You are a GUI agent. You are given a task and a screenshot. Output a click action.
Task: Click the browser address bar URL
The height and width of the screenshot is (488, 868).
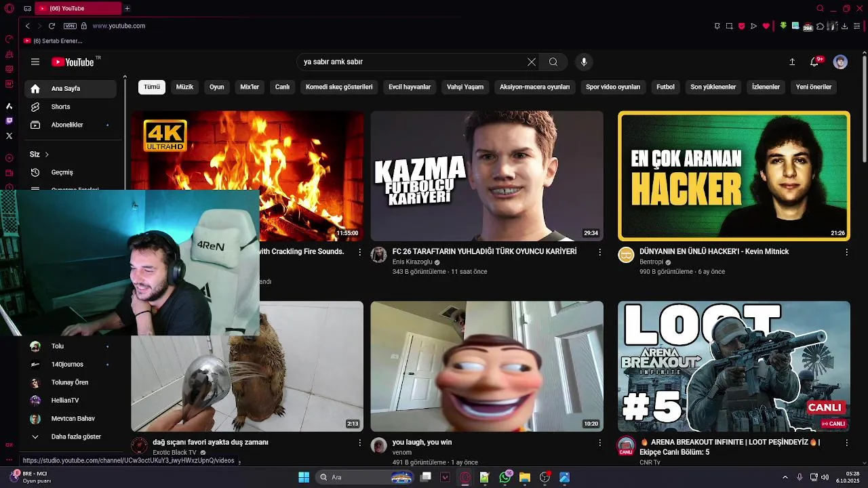click(119, 26)
